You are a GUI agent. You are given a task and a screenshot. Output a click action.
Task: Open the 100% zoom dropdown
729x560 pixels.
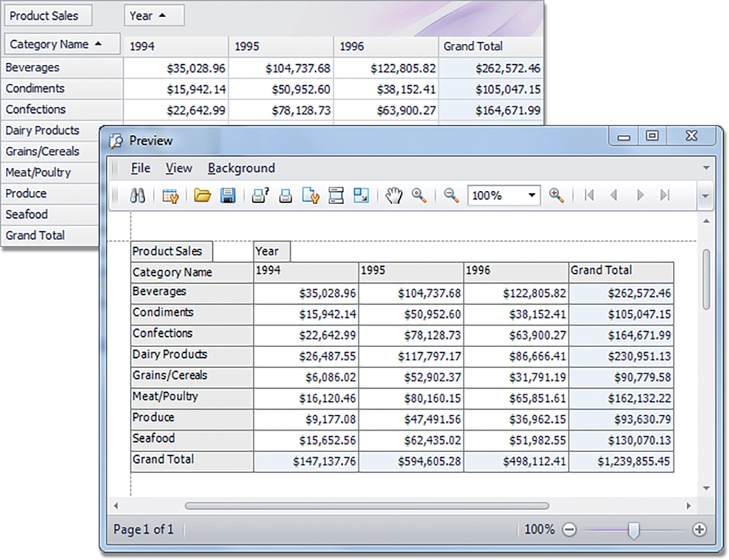(532, 195)
